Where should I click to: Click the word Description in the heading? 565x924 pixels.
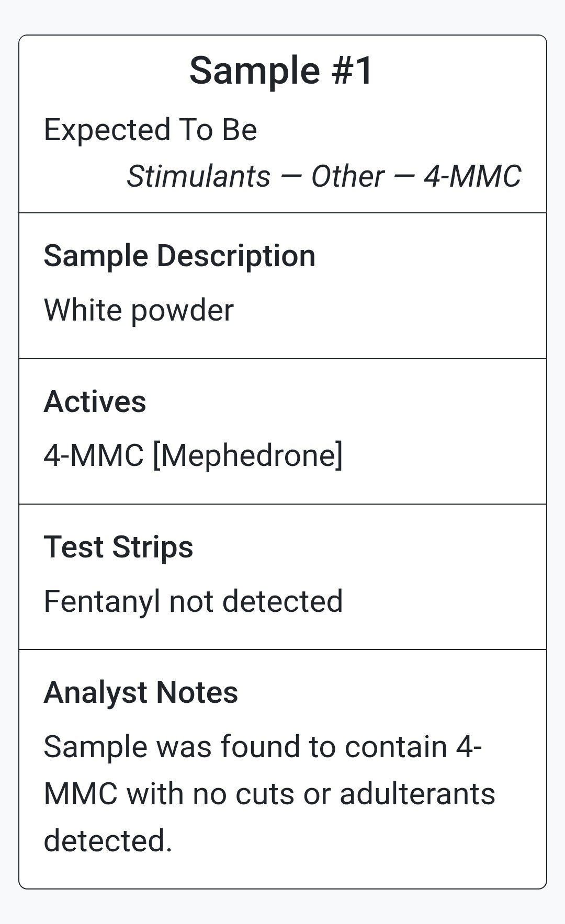236,256
